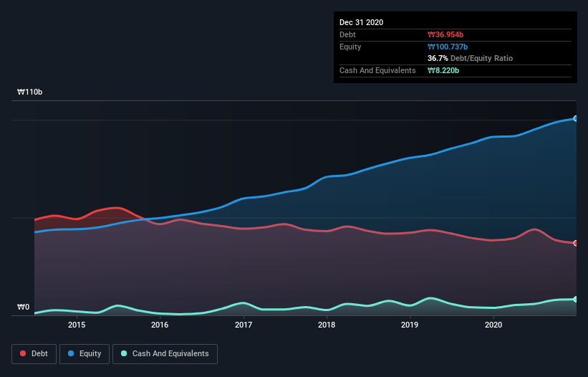
Task: Click the Dec 31 2020 tooltip date
Action: tap(361, 22)
